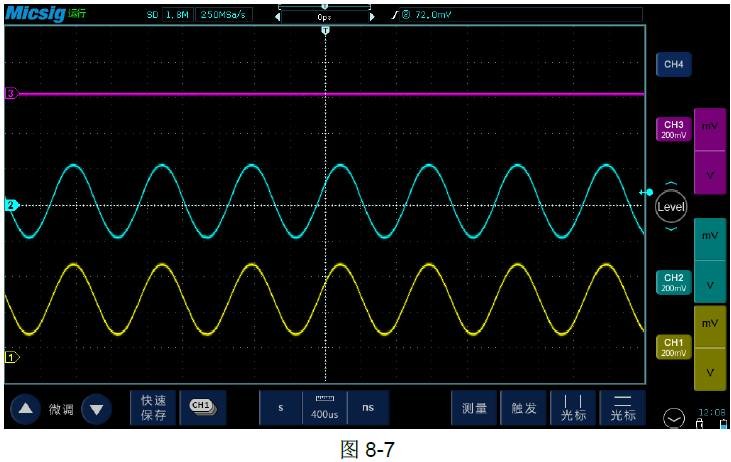The height and width of the screenshot is (462, 731).
Task: Click the CH1 mV scale button
Action: [x=710, y=324]
